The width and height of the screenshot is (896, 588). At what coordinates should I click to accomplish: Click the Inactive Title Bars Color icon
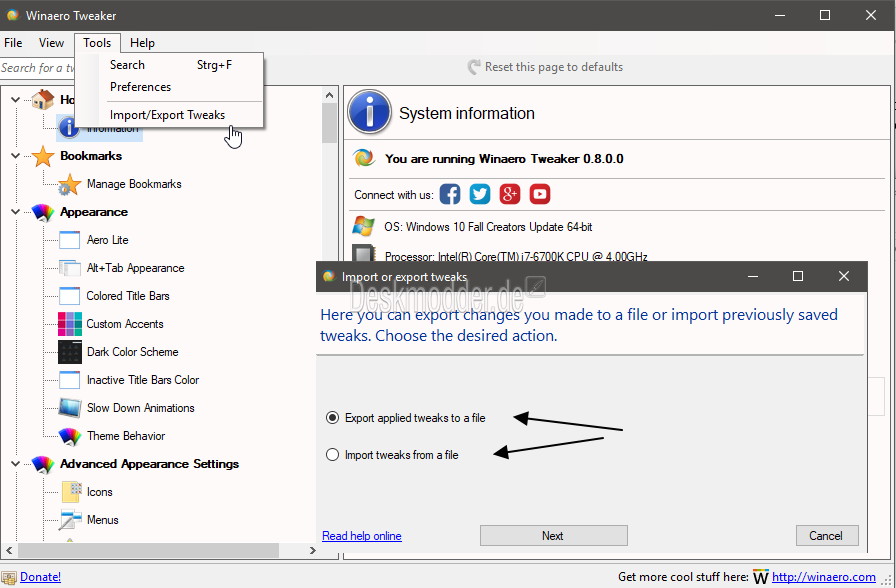click(70, 380)
